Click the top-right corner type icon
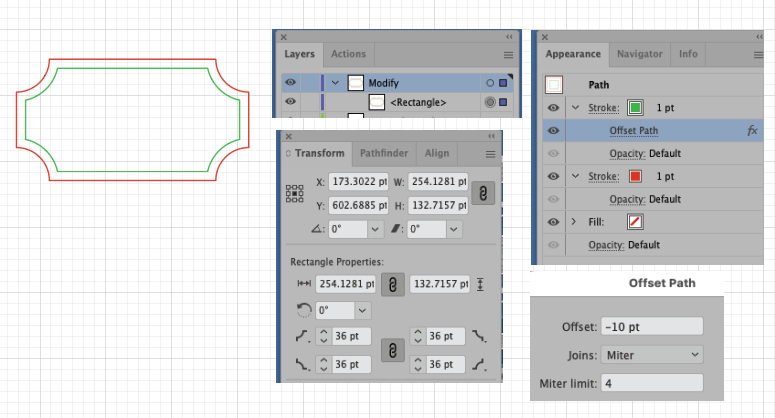This screenshot has width=775, height=418. tap(479, 336)
